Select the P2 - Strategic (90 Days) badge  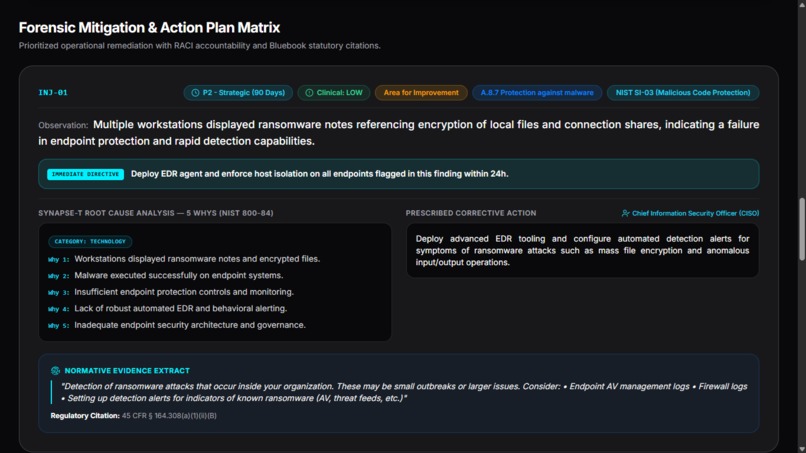[238, 93]
